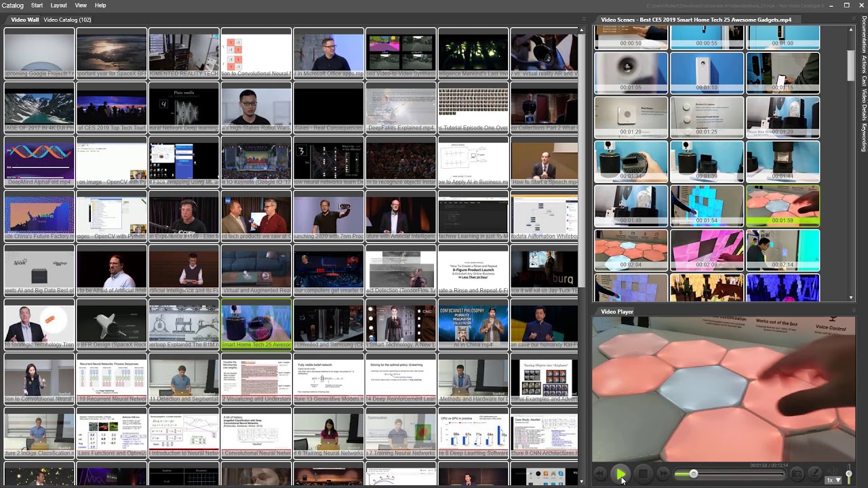Select scene thumbnail at 00:02:04
Screen dimensions: 868x488
[631, 250]
